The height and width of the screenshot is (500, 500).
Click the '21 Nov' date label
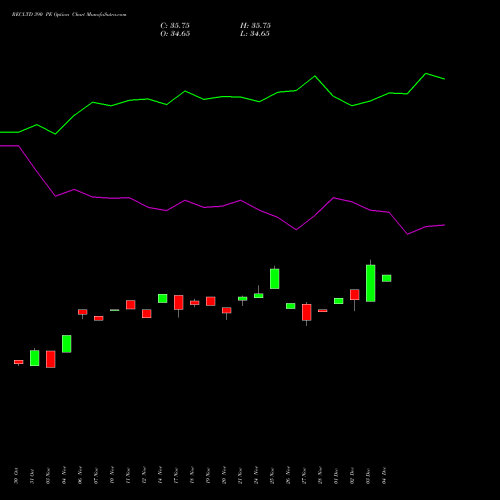240,476
